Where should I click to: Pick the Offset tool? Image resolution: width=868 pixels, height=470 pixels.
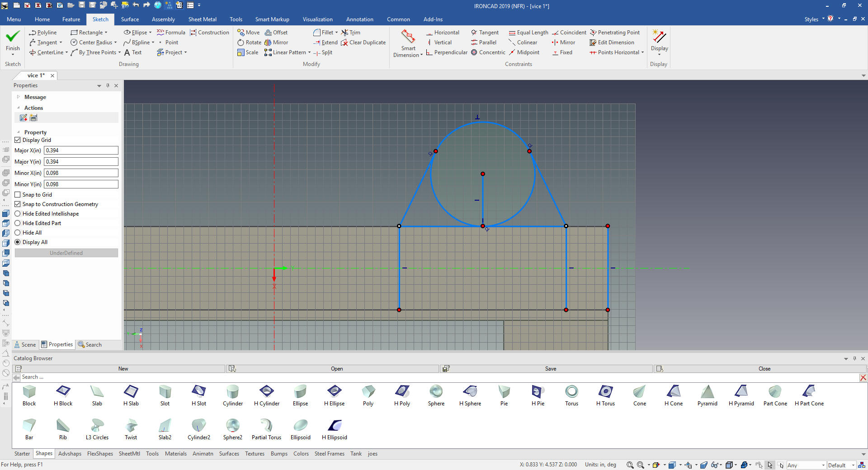coord(276,33)
